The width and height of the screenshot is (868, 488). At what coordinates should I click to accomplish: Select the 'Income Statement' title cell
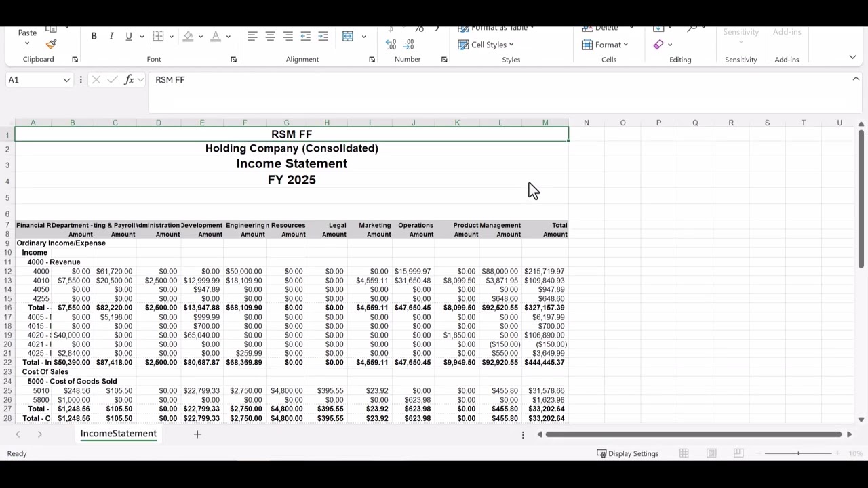(292, 163)
